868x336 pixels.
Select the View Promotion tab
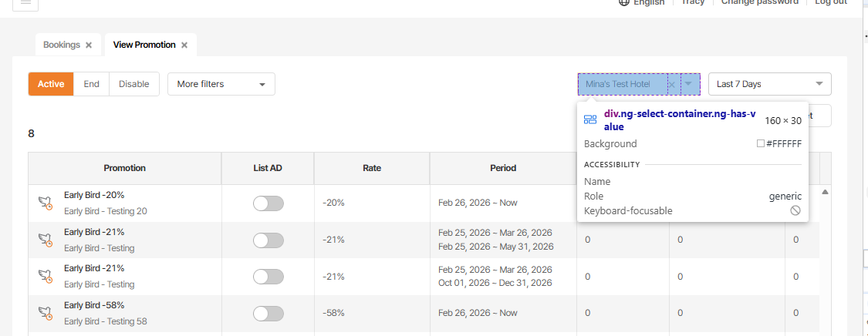[x=144, y=45]
